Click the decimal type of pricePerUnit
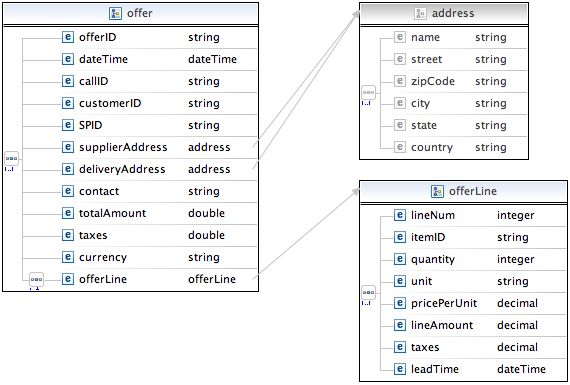 [x=517, y=303]
